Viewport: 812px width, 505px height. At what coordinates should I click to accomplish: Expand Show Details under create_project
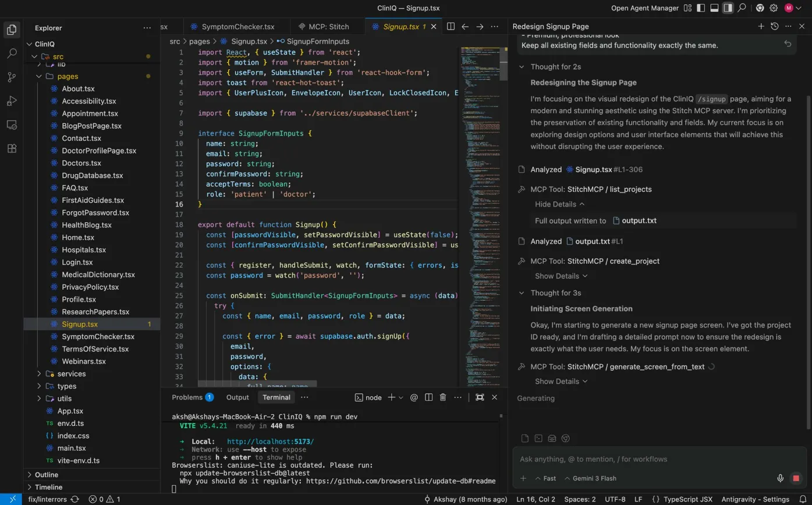[561, 276]
